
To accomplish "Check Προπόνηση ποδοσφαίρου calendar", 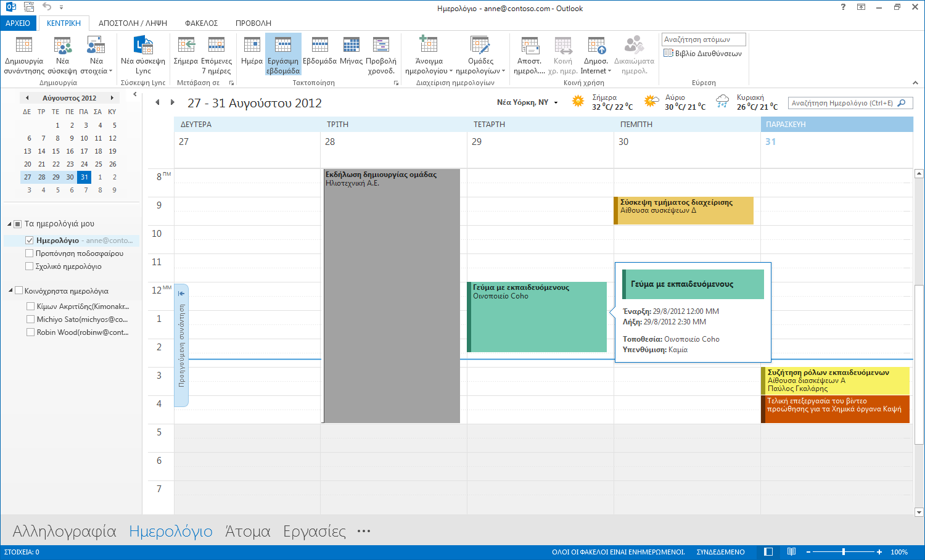I will (29, 253).
